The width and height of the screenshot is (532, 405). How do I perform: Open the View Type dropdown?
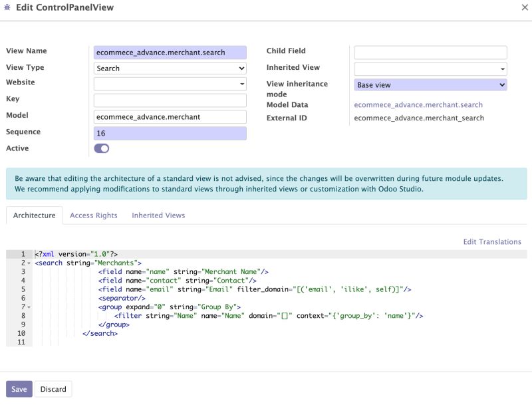pos(170,68)
